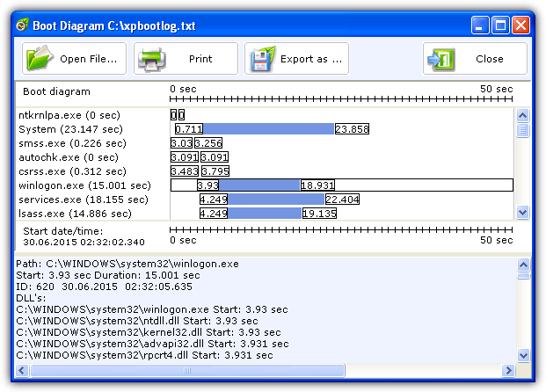Click the 18.931 end label of winlogon
Image resolution: width=546 pixels, height=392 pixels.
click(x=317, y=185)
